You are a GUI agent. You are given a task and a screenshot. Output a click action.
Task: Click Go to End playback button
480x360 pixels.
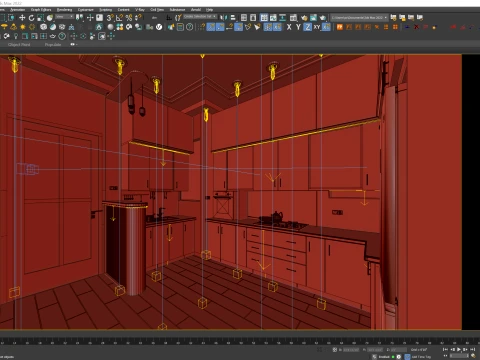point(473,349)
